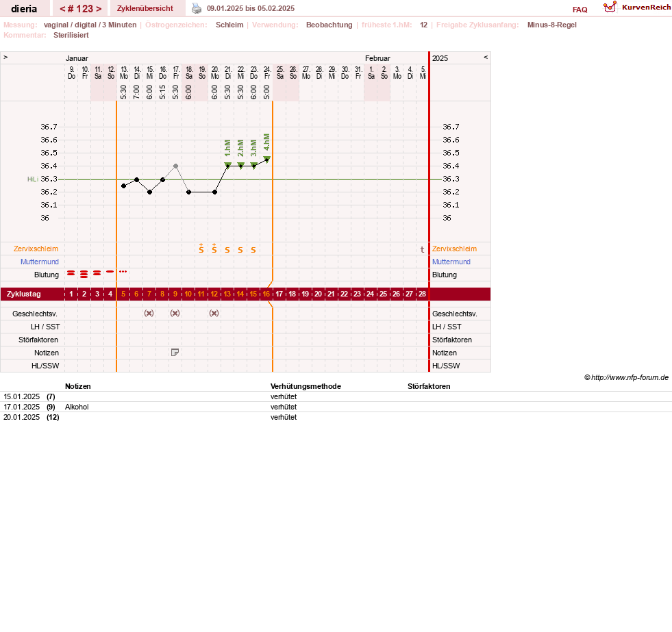Click the HLi baseline label

click(33, 179)
